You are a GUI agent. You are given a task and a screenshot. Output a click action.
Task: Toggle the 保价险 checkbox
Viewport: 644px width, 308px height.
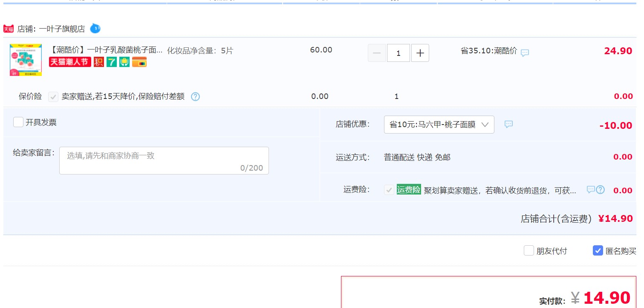(x=53, y=97)
